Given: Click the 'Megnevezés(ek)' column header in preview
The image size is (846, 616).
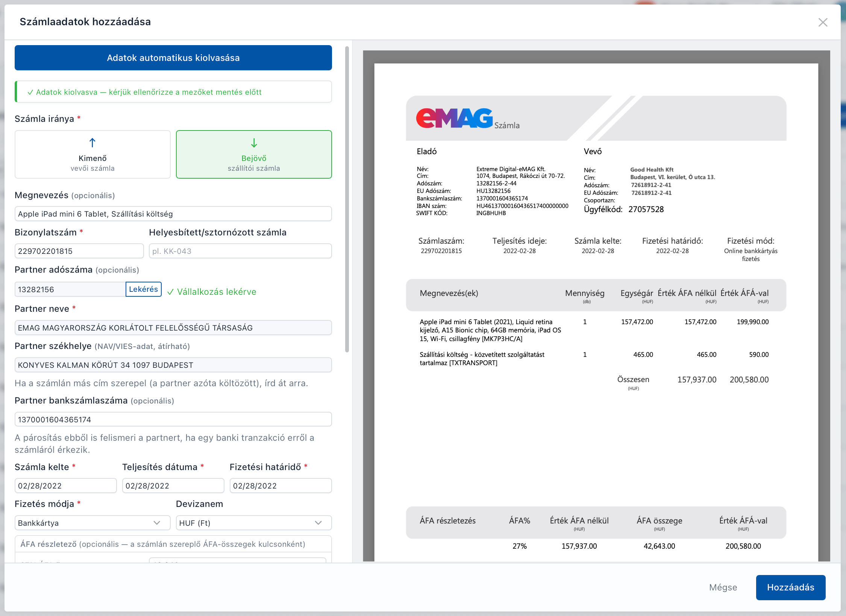Looking at the screenshot, I should (449, 293).
